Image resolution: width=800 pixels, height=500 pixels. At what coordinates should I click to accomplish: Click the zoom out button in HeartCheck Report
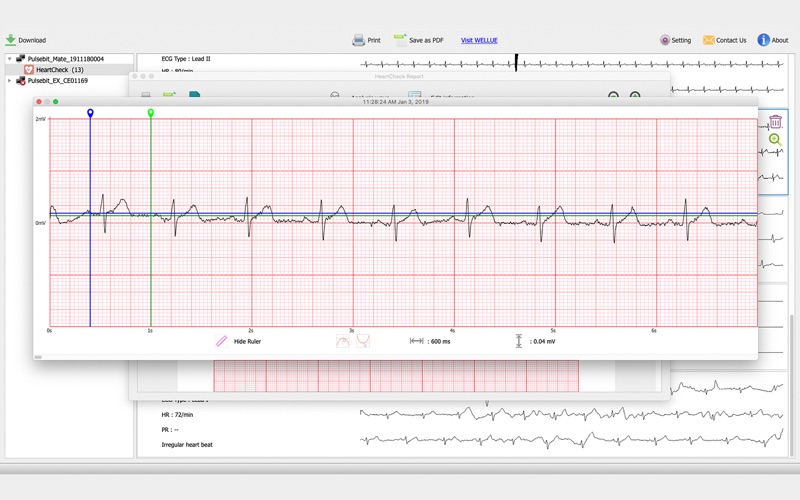click(613, 95)
